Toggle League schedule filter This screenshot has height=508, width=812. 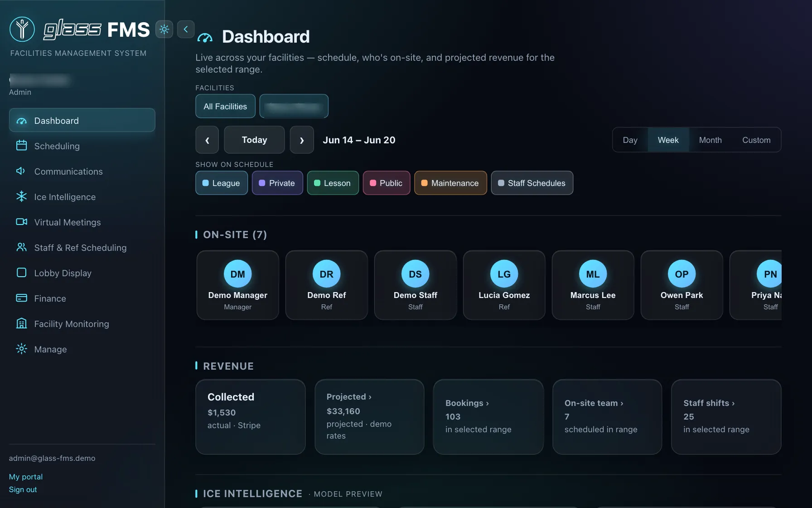click(222, 183)
